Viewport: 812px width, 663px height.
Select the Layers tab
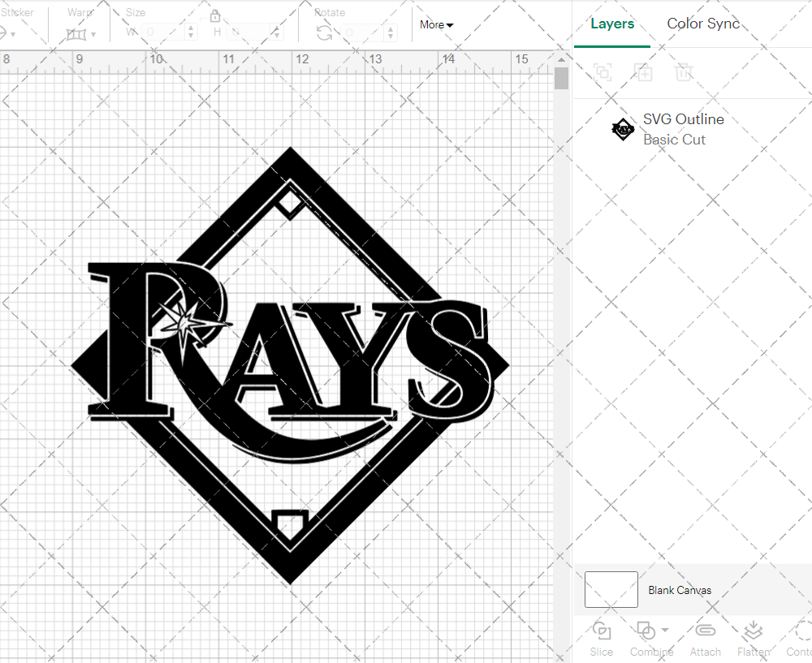coord(612,24)
